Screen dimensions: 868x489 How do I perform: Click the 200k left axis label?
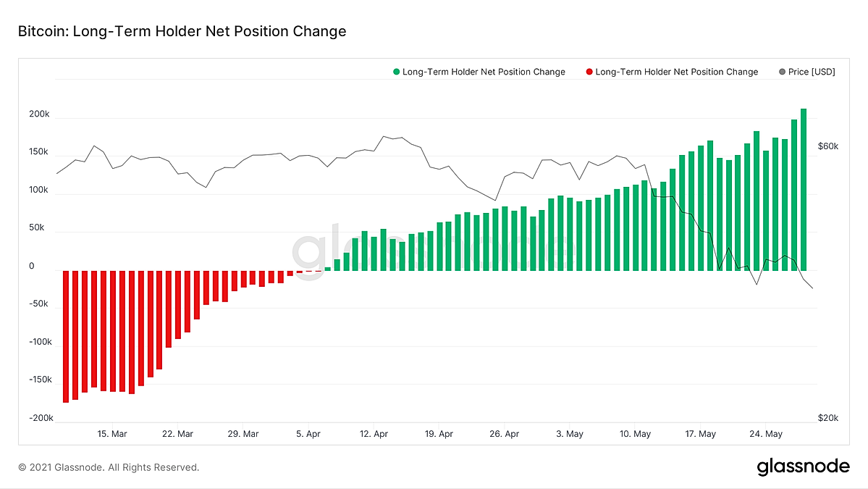(x=39, y=114)
